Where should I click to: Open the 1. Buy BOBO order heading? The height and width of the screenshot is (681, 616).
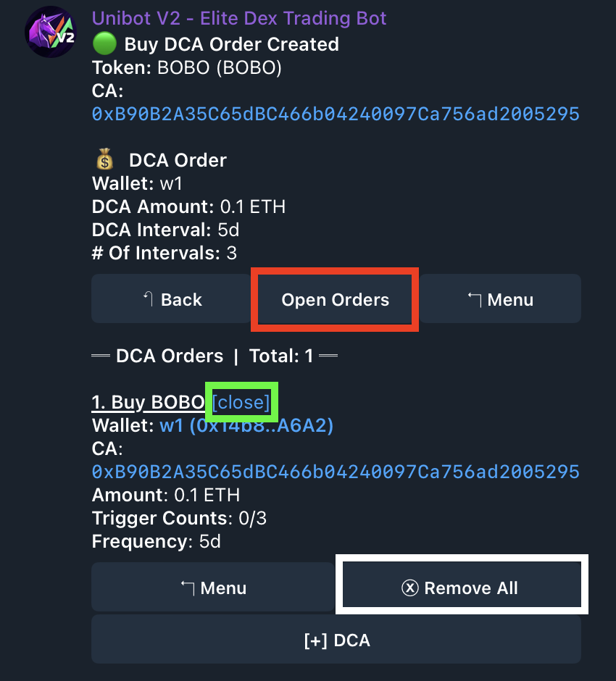coord(148,402)
